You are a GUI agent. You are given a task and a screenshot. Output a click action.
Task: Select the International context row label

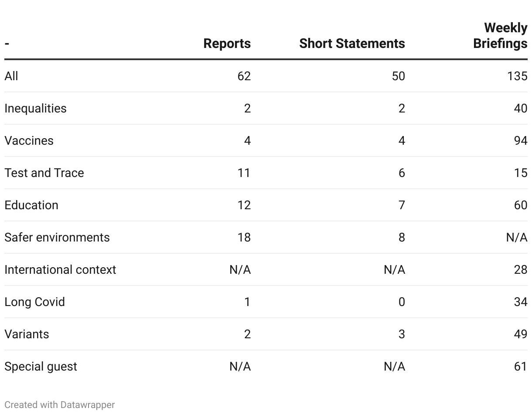pos(60,270)
